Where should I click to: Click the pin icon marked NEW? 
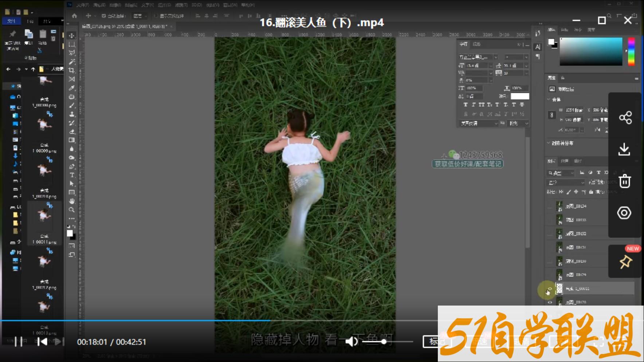(x=625, y=261)
